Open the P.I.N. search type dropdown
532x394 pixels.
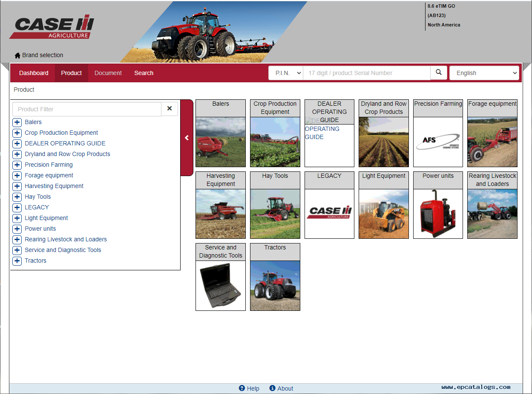click(x=285, y=73)
